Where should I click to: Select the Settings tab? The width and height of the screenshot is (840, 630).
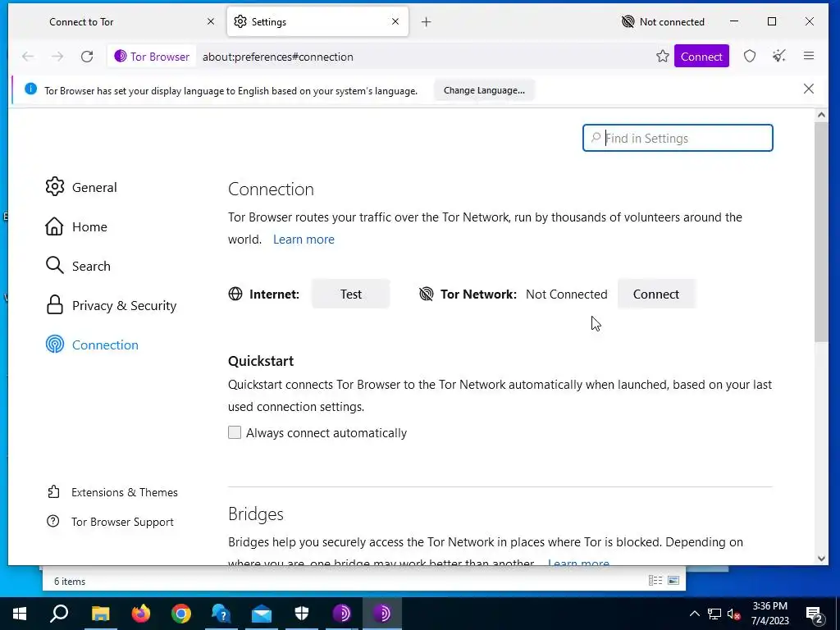point(317,22)
